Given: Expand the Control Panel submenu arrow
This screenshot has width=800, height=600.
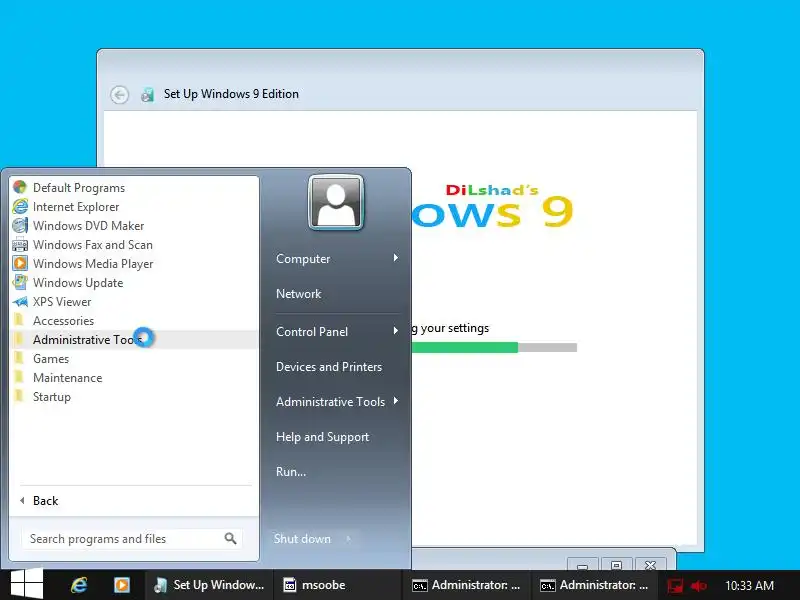Looking at the screenshot, I should 395,331.
